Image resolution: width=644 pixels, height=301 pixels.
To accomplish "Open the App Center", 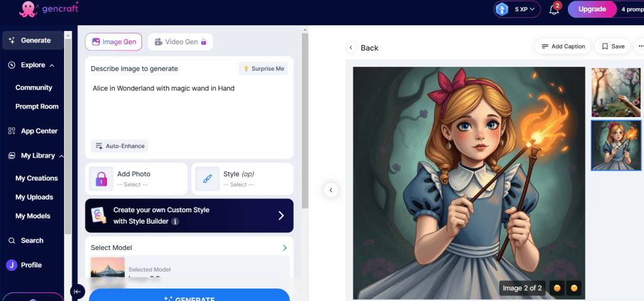I will pos(33,131).
